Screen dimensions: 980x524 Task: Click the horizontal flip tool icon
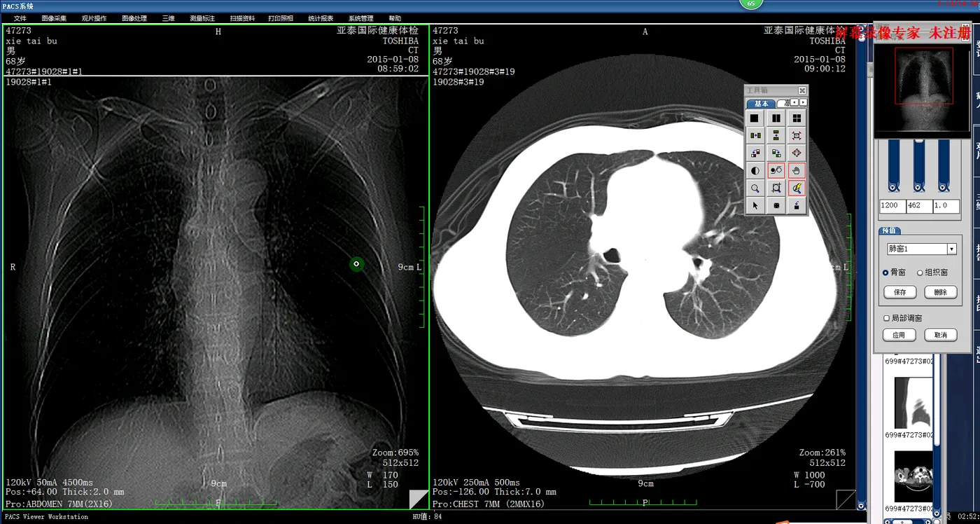coord(755,136)
